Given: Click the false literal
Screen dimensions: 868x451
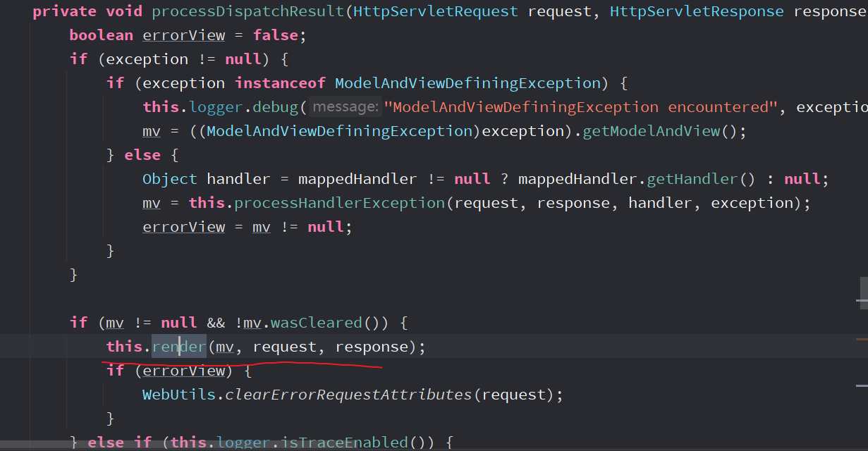Looking at the screenshot, I should pos(276,35).
